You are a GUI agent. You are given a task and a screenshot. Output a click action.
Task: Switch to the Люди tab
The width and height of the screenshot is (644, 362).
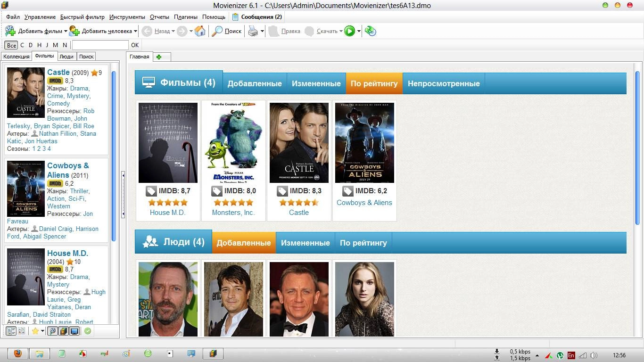click(66, 57)
